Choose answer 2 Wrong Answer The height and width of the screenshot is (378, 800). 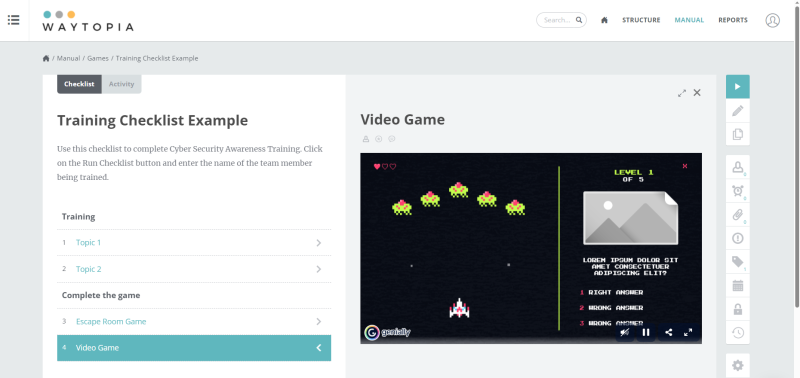tap(611, 308)
